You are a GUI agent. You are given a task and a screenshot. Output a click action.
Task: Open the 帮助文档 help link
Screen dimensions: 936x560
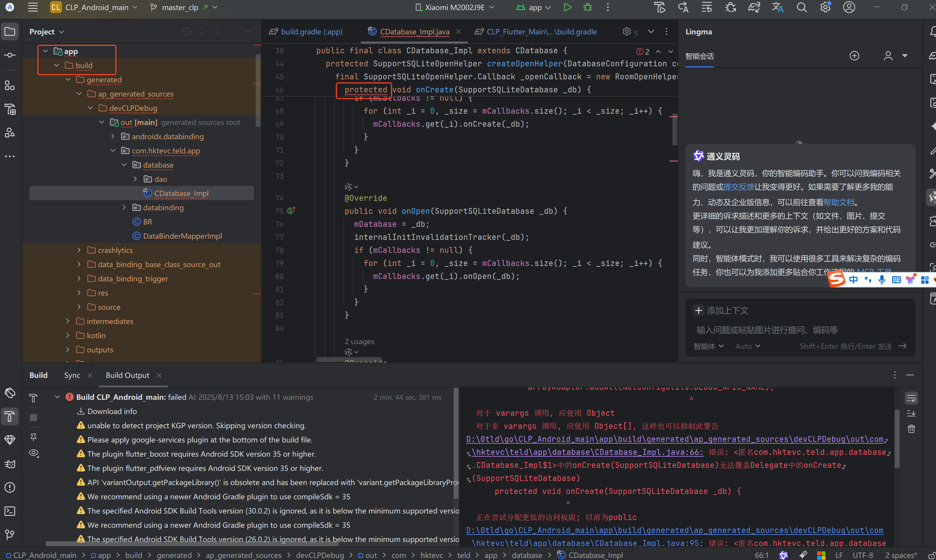[838, 202]
